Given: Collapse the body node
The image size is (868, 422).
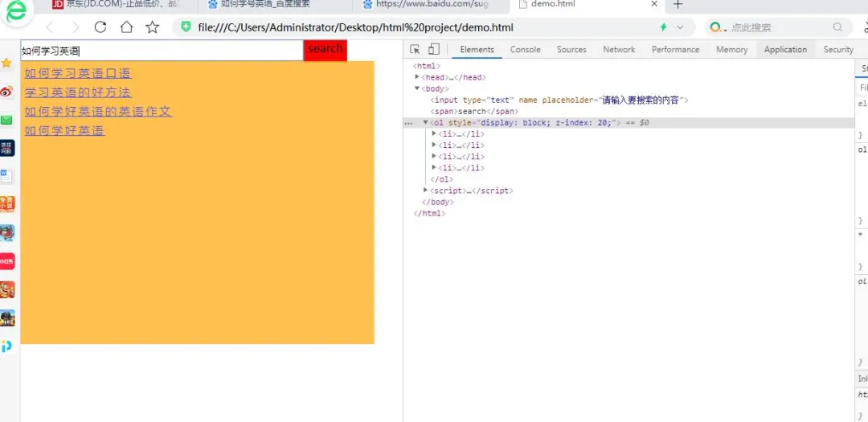Looking at the screenshot, I should click(417, 88).
